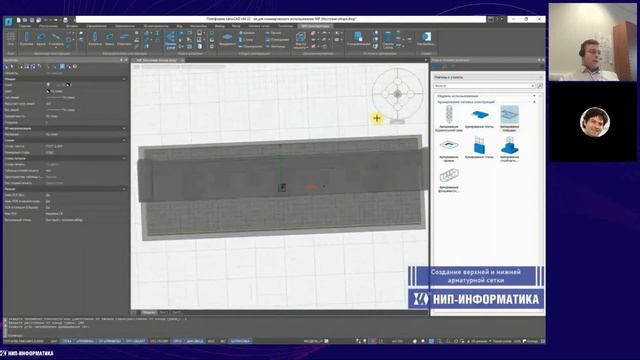Toggle СЕТКА grid mode in status bar

tap(67, 341)
